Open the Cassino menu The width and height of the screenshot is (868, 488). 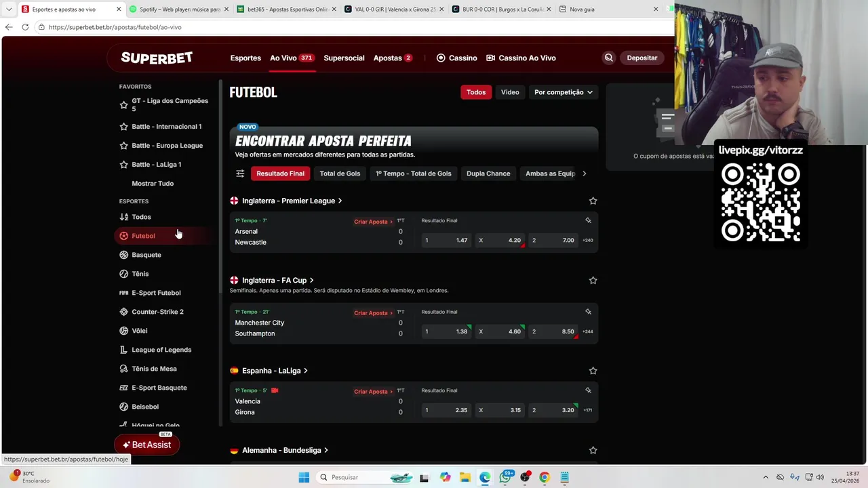point(456,58)
